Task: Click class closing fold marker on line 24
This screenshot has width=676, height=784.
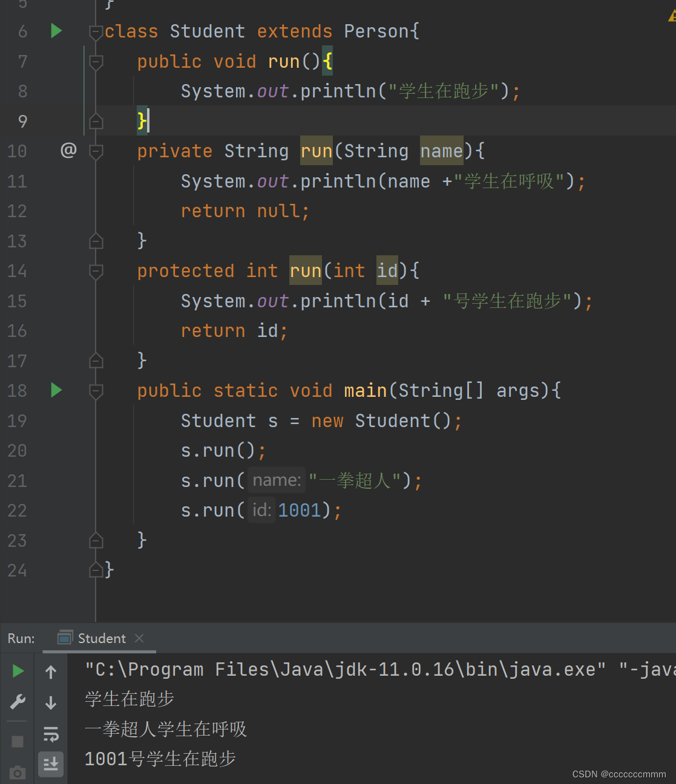Action: click(96, 569)
